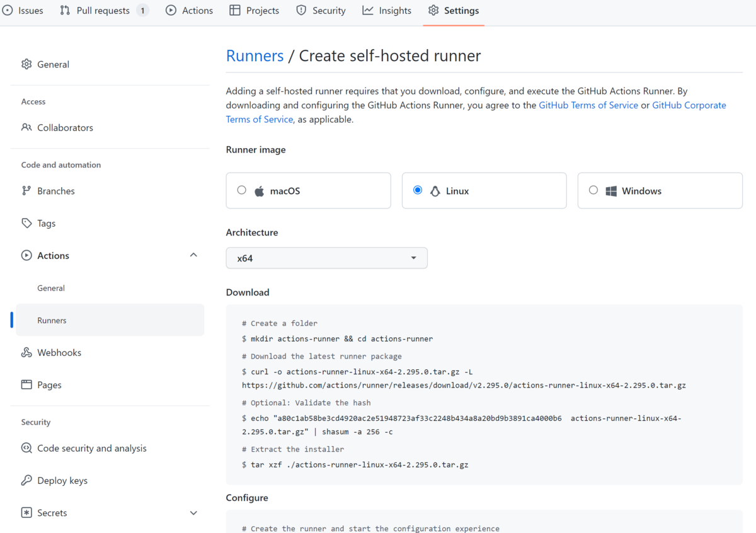The height and width of the screenshot is (533, 756).
Task: Click the Windows logo icon
Action: [611, 191]
